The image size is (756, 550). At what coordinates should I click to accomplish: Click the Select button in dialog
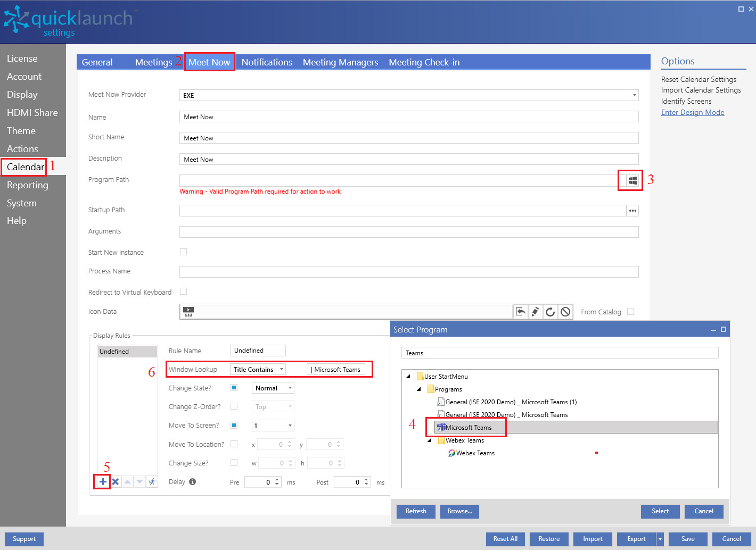(660, 511)
